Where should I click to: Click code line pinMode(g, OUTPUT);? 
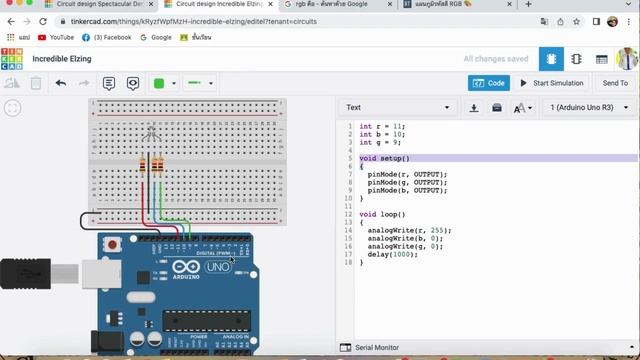point(407,182)
